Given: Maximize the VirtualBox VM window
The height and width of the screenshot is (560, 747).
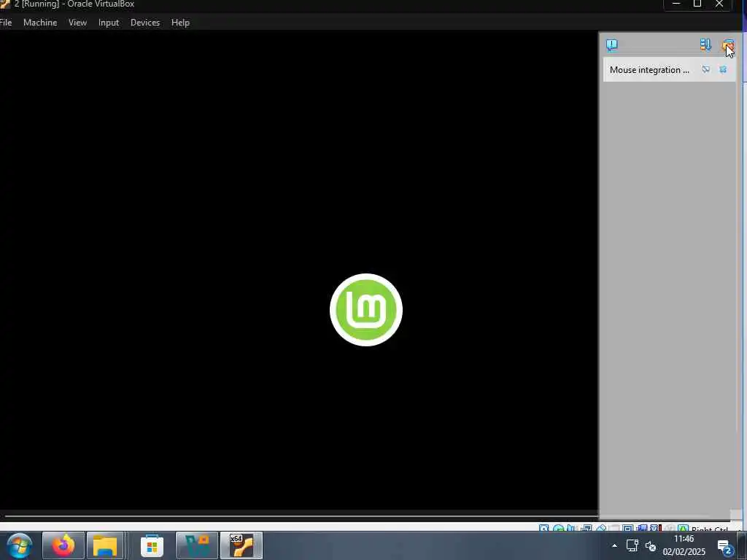Looking at the screenshot, I should 697,4.
